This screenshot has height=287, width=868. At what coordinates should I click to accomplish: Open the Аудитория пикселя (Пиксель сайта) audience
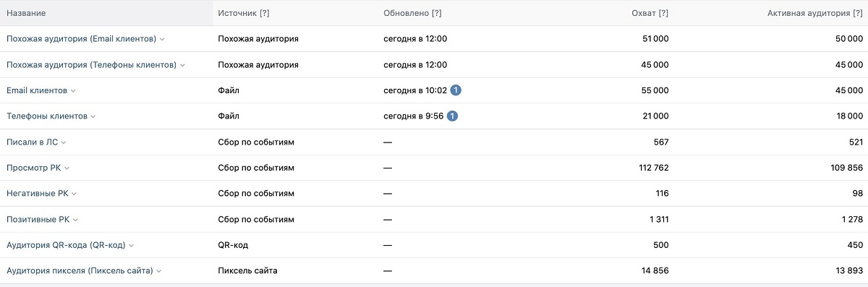pos(80,271)
